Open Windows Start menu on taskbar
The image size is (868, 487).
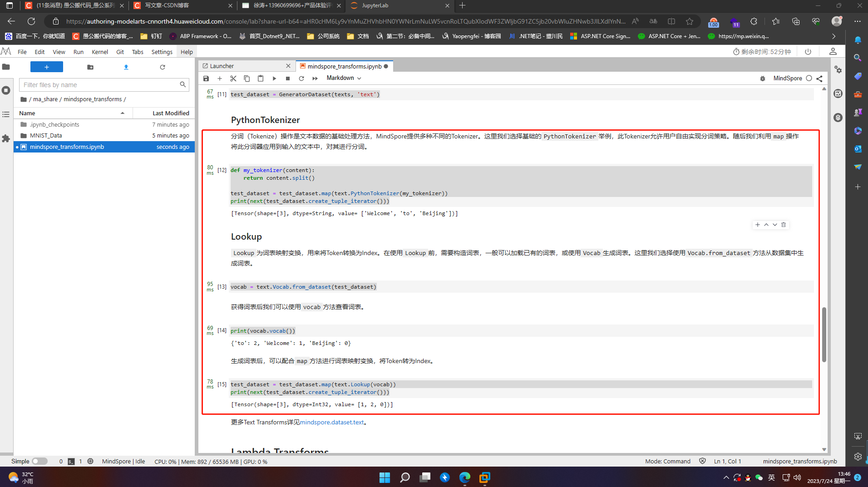(x=385, y=477)
